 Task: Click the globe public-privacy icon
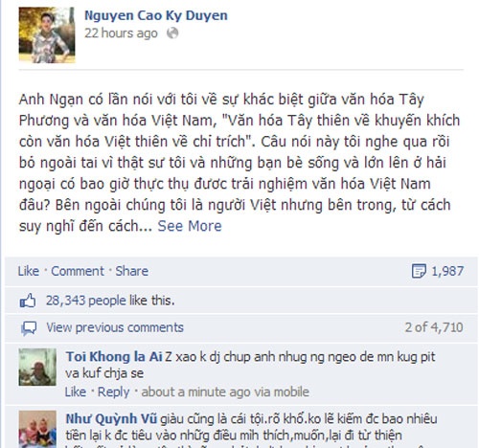[x=172, y=33]
